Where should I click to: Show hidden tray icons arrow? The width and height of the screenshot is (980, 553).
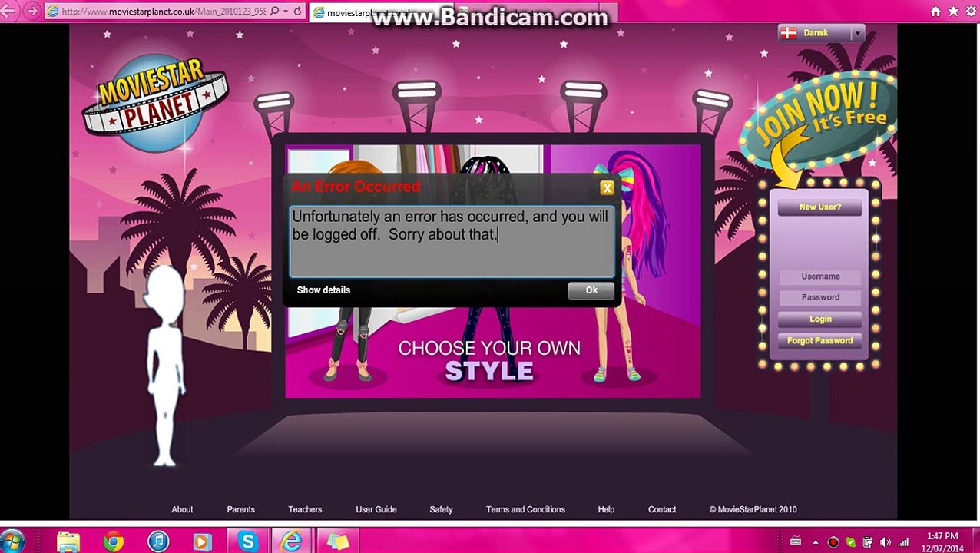pos(816,542)
